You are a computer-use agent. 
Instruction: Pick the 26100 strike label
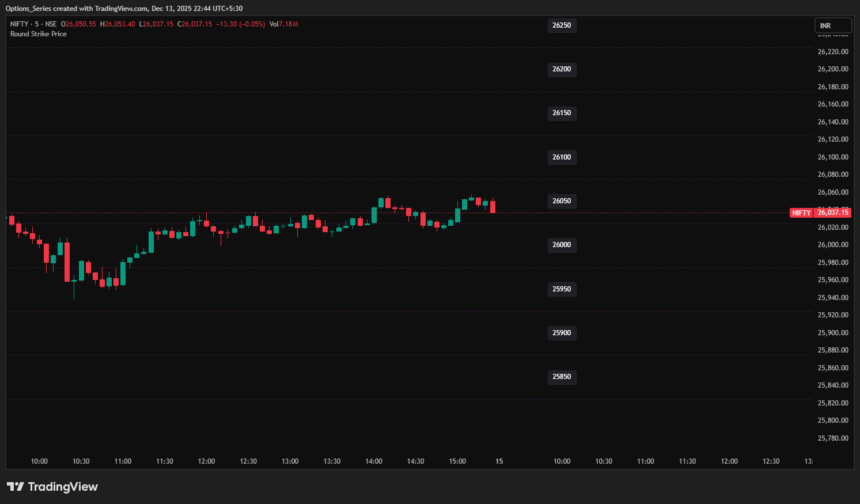(562, 157)
